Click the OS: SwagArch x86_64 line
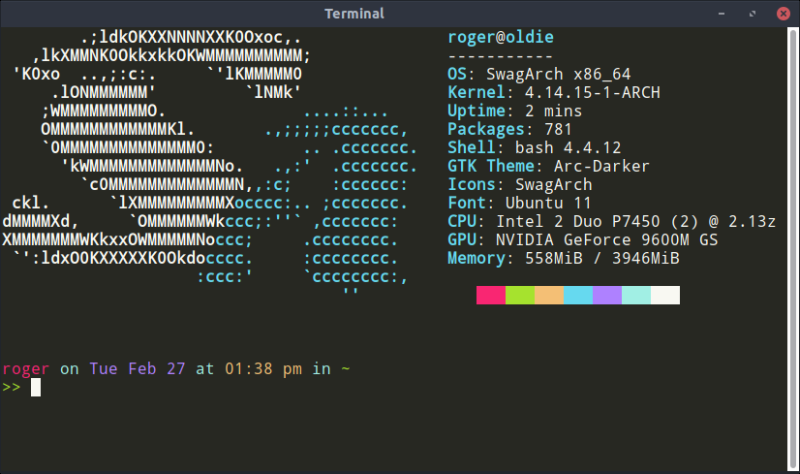This screenshot has width=800, height=474. pyautogui.click(x=539, y=74)
